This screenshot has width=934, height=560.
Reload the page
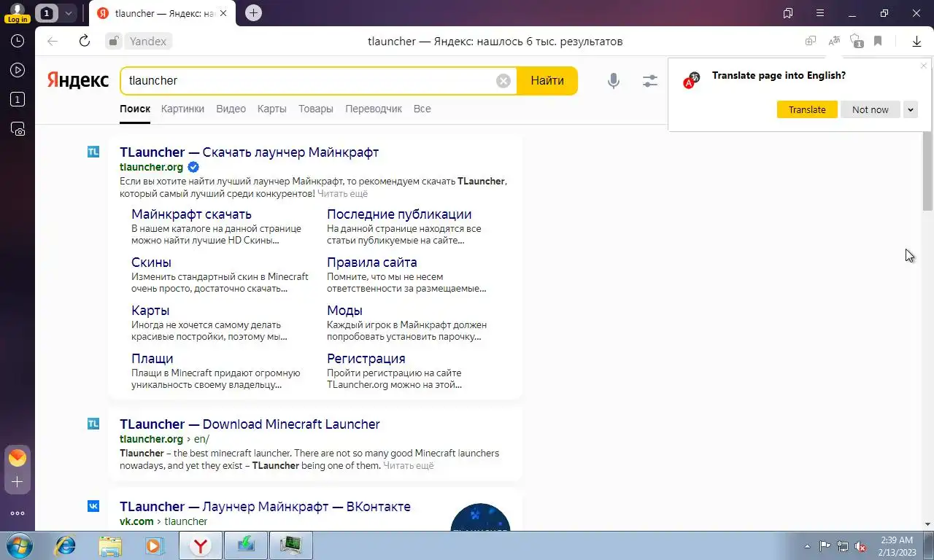click(x=85, y=42)
